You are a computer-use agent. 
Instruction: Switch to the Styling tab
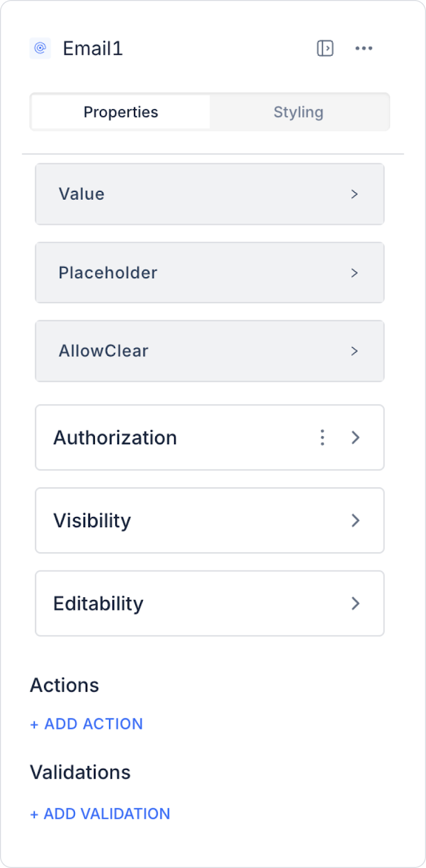click(298, 112)
